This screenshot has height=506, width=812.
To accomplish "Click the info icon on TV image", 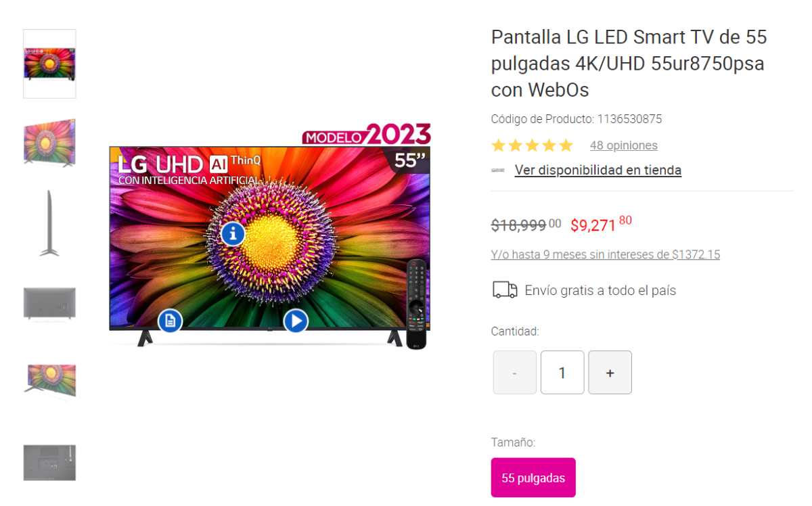I will coord(233,234).
